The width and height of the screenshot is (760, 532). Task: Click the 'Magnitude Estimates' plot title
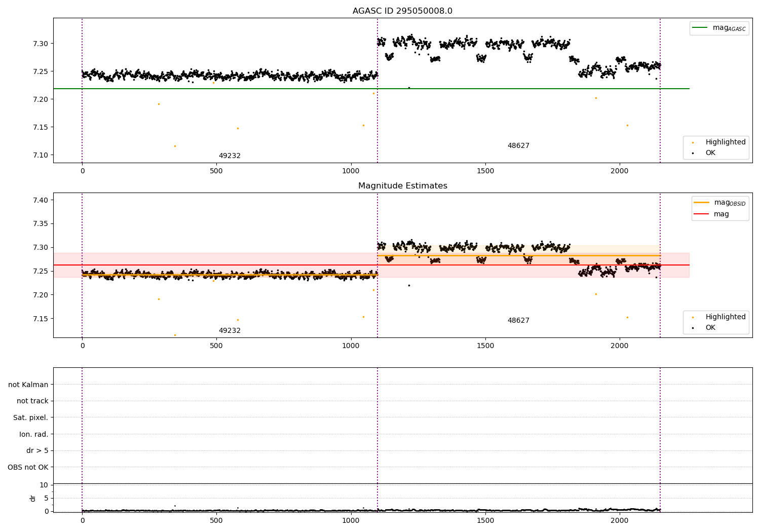402,186
